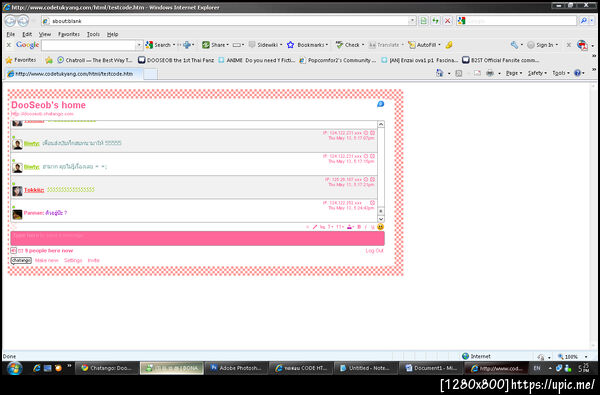The width and height of the screenshot is (600, 395).
Task: Click the Windows Start orb
Action: 15,368
